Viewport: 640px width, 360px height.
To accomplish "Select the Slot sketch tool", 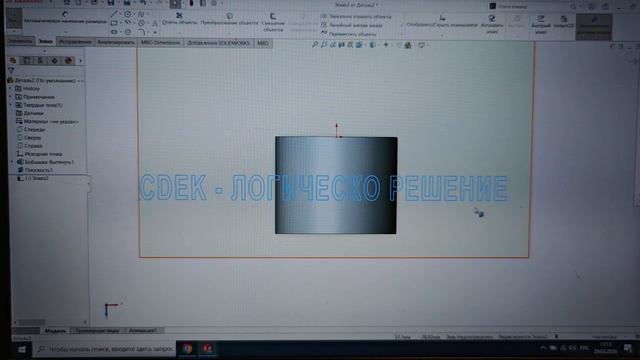I will click(x=114, y=32).
